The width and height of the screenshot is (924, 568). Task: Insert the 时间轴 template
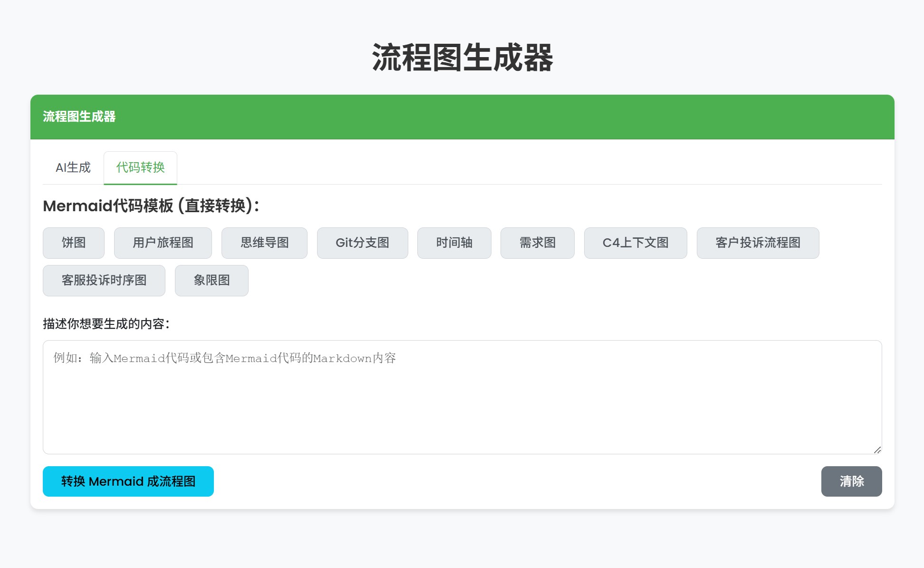454,243
